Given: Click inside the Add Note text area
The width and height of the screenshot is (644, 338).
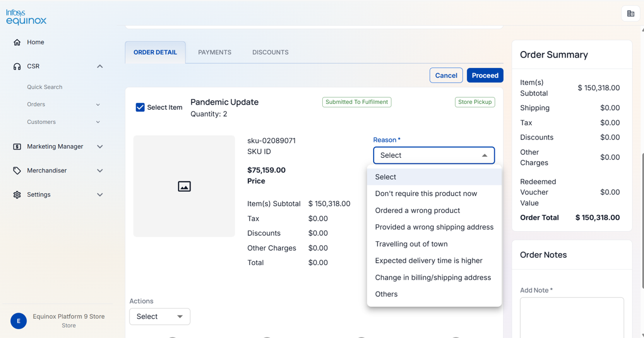Looking at the screenshot, I should tap(572, 318).
